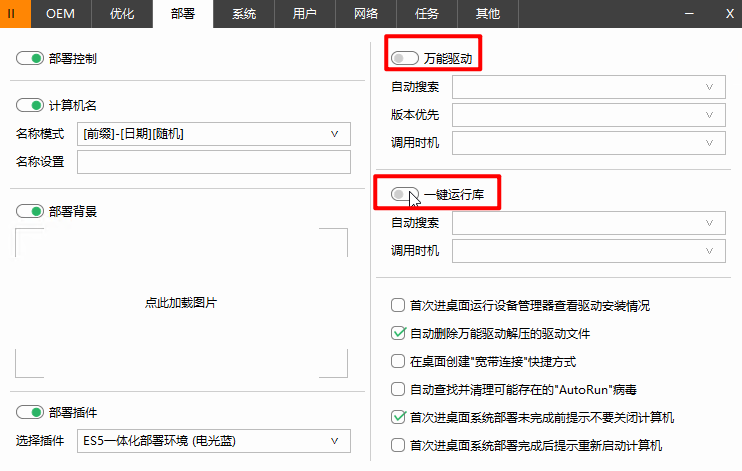Click the 名称设置 text field
Image resolution: width=742 pixels, height=471 pixels.
pos(213,162)
